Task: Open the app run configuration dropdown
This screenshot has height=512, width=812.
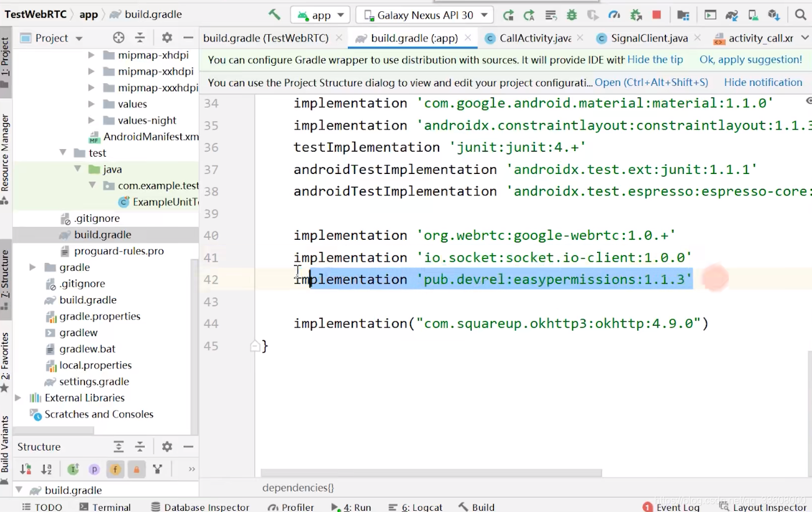Action: tap(321, 15)
